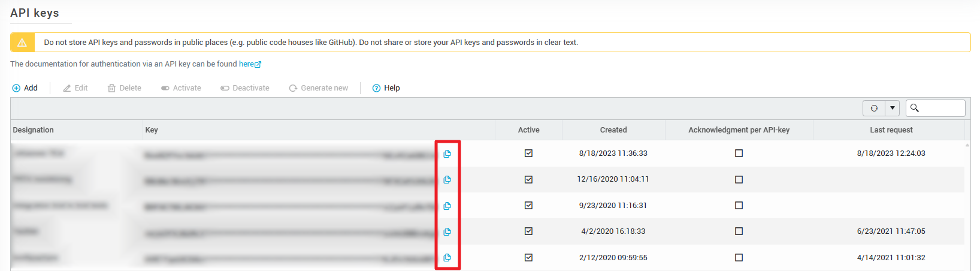Image resolution: width=980 pixels, height=271 pixels.
Task: Click the Generate new toolbar item
Action: pyautogui.click(x=318, y=88)
